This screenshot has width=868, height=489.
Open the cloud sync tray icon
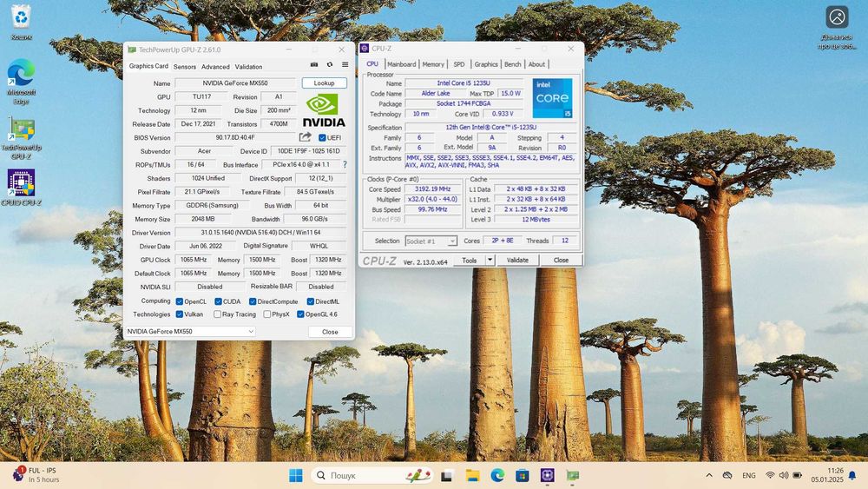click(727, 475)
